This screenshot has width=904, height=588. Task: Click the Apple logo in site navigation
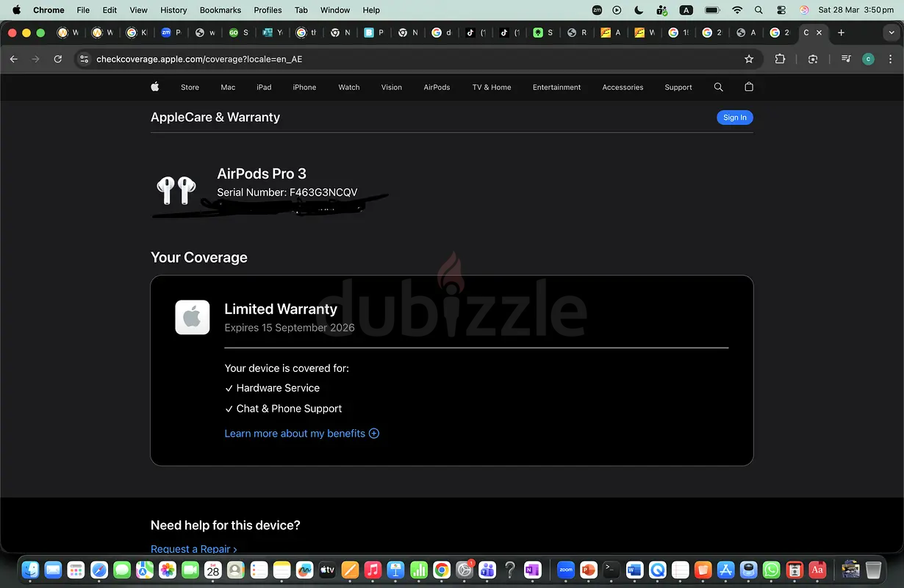155,87
